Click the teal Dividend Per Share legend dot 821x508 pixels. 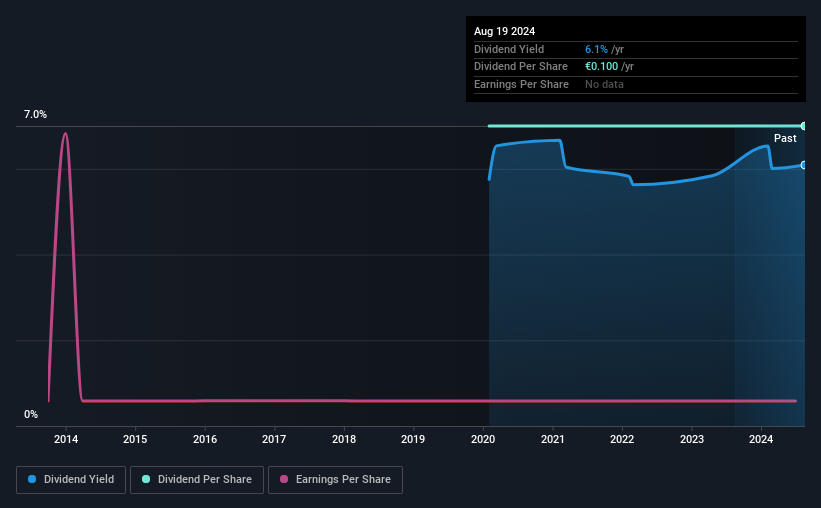coord(146,479)
